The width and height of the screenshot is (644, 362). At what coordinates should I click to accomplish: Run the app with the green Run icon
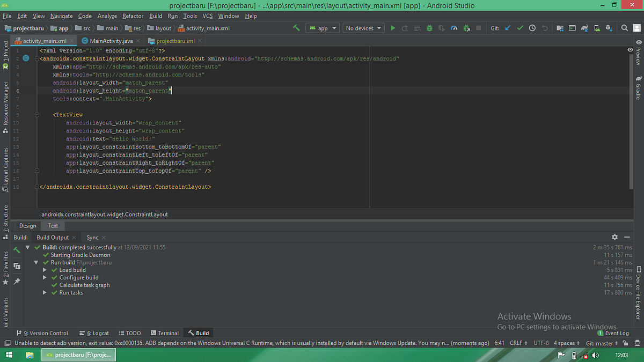point(393,28)
